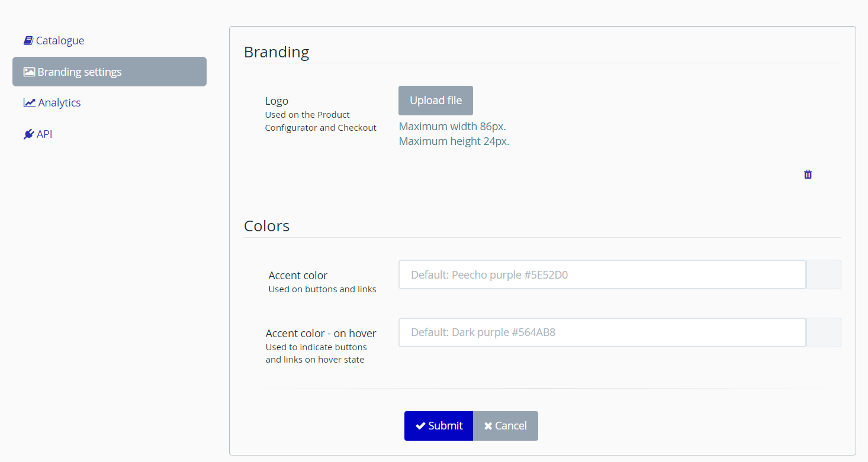Cancel the branding changes
868x462 pixels.
pos(505,425)
